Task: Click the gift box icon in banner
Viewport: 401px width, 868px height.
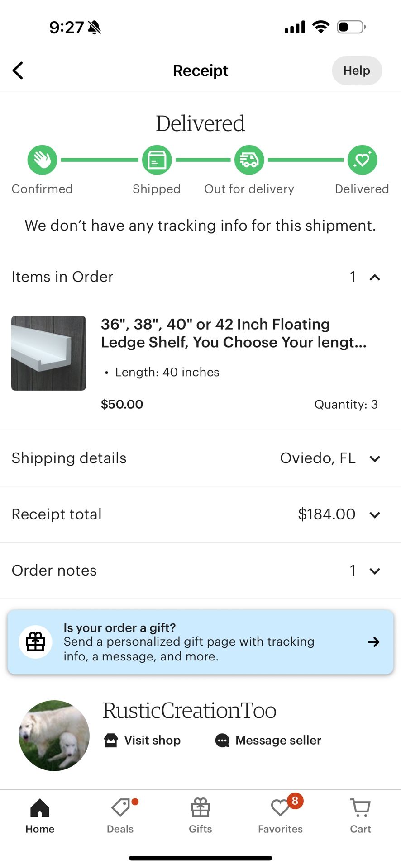Action: [x=35, y=642]
